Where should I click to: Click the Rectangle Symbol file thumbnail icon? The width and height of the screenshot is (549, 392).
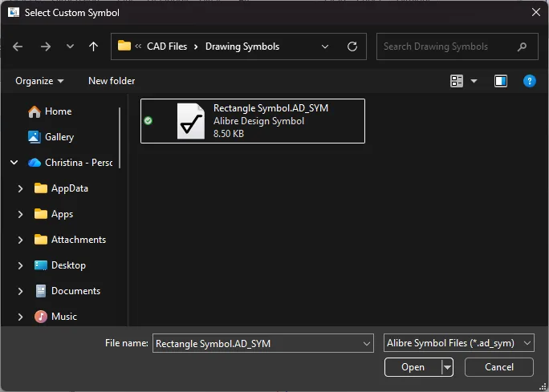(x=191, y=121)
